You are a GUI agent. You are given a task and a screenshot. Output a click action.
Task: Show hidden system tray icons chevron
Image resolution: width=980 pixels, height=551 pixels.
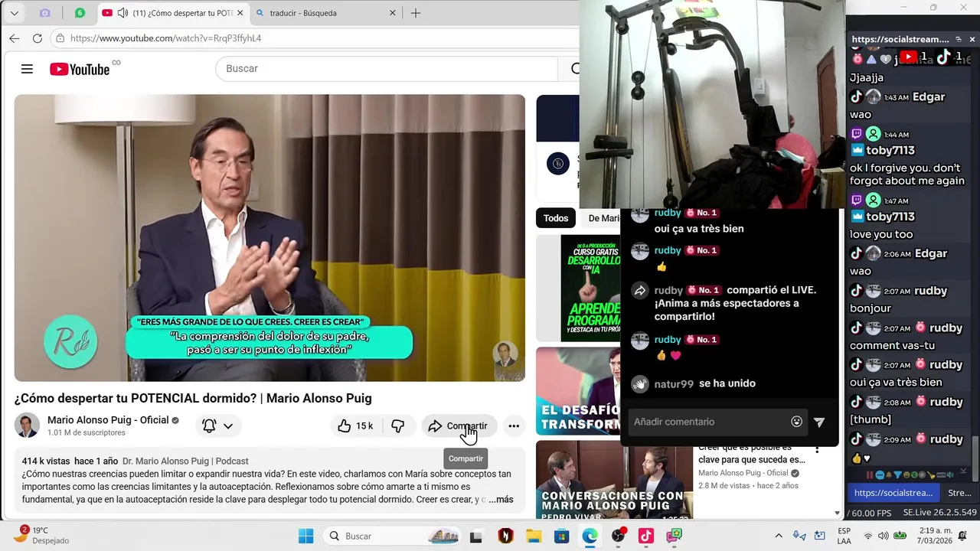[779, 536]
